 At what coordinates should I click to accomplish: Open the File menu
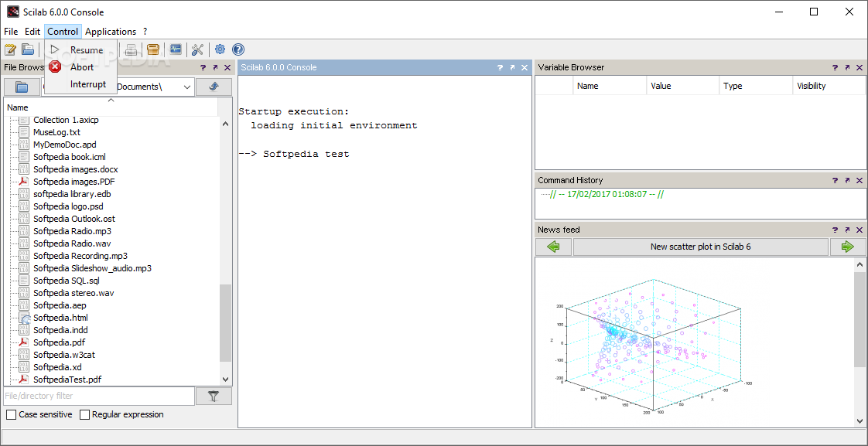(11, 32)
